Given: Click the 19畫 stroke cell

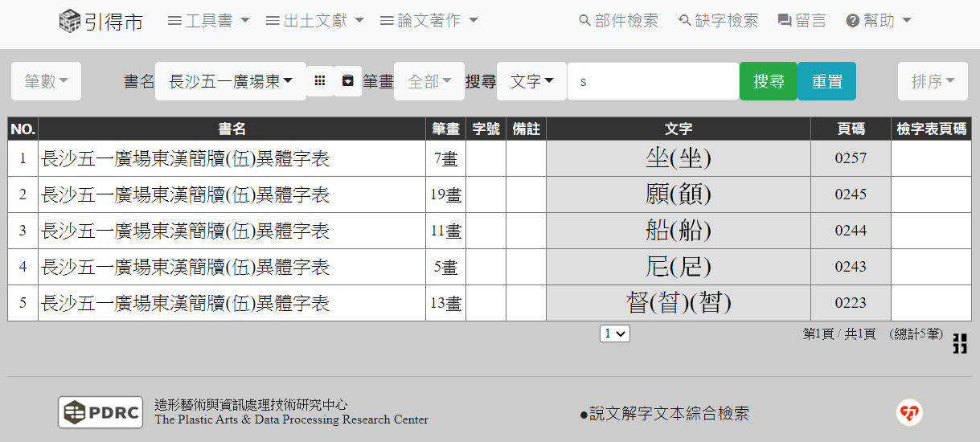Looking at the screenshot, I should pos(446,195).
